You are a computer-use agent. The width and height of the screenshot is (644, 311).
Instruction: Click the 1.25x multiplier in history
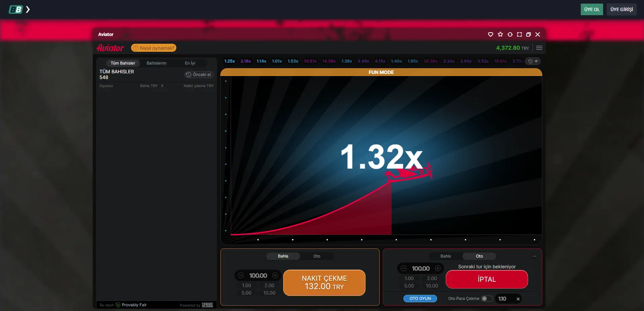click(229, 61)
